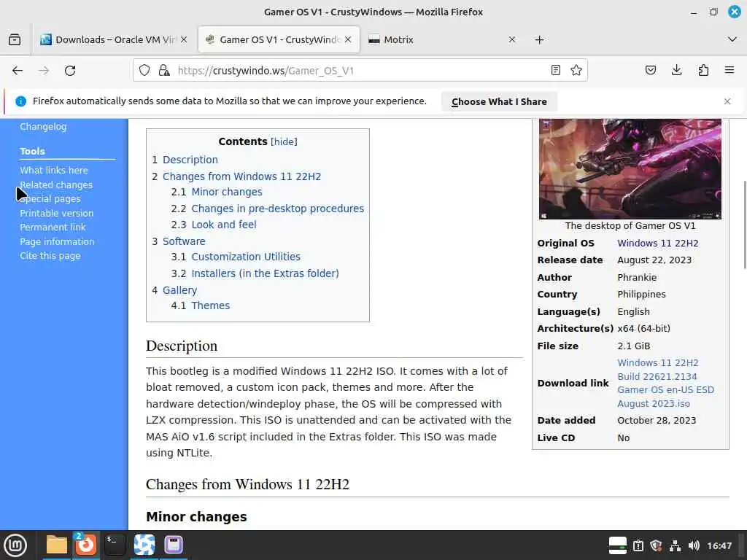Click the Release date value August 22, 2023
The width and height of the screenshot is (747, 560).
click(x=654, y=260)
